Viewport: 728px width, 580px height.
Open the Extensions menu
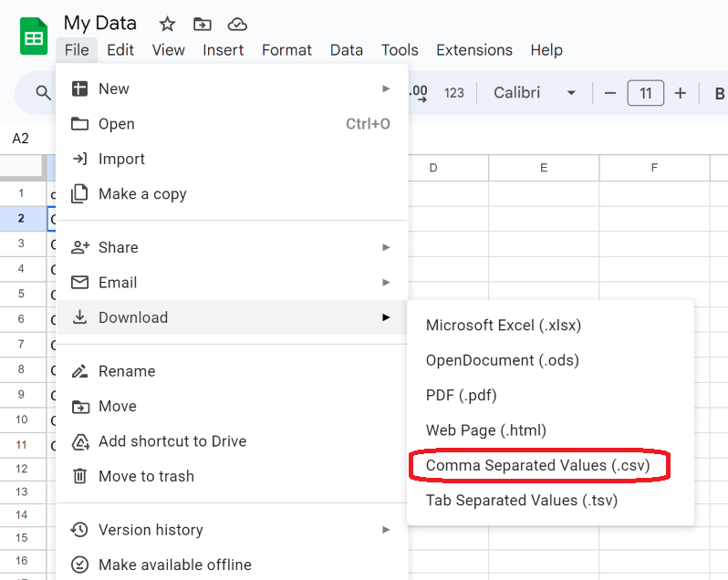[474, 50]
